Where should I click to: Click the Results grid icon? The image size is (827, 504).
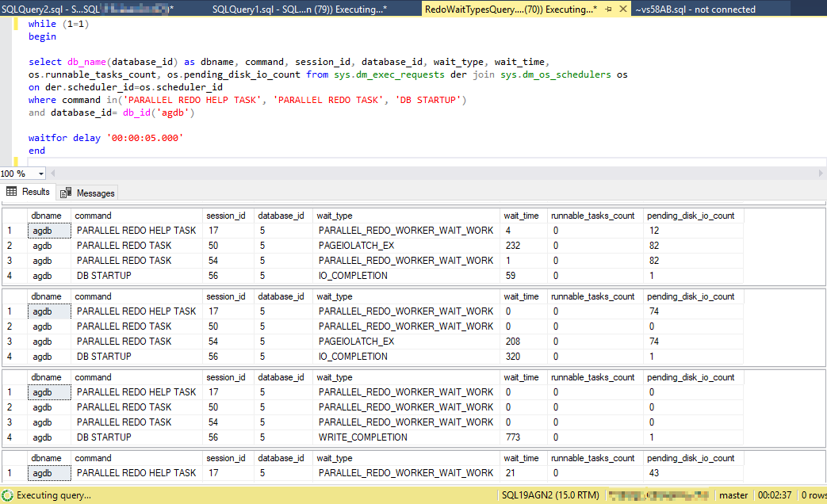coord(12,192)
